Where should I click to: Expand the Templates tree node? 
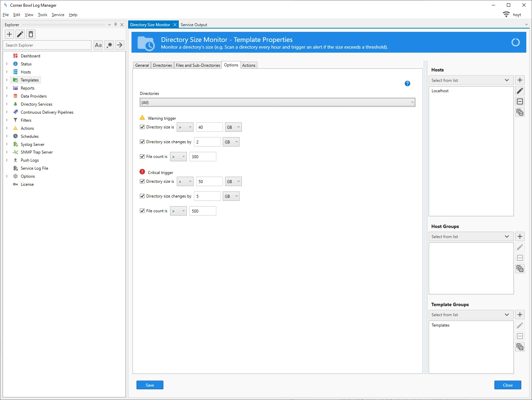pos(7,80)
